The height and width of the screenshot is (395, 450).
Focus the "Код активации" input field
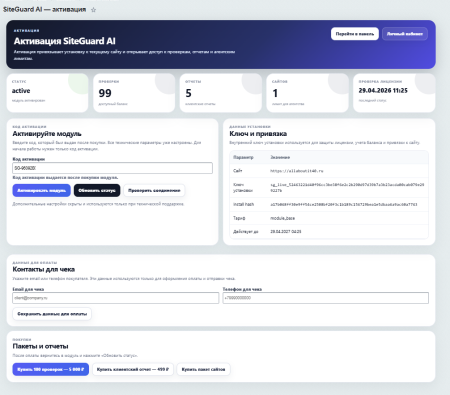pyautogui.click(x=112, y=168)
